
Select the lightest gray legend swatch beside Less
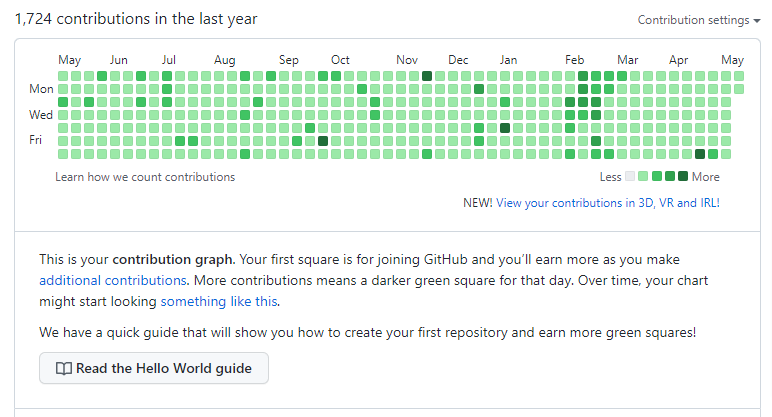[x=630, y=176]
